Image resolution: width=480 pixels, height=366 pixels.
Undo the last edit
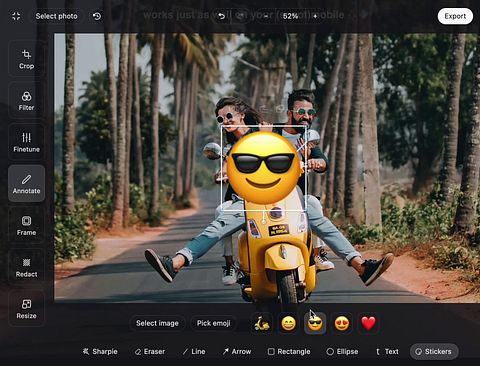(x=221, y=16)
